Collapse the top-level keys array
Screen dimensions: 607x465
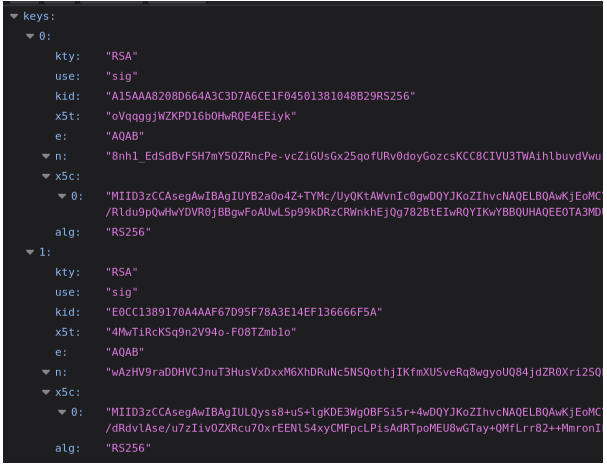14,16
